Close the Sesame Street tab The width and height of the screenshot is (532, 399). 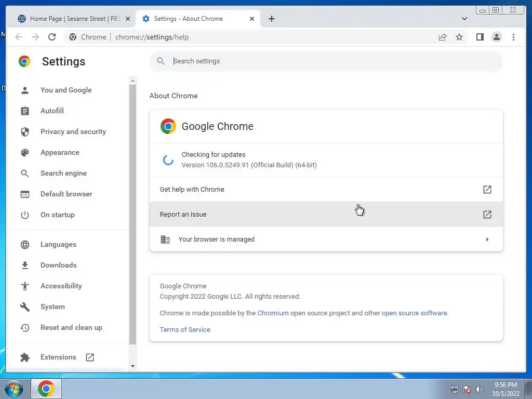click(x=128, y=19)
